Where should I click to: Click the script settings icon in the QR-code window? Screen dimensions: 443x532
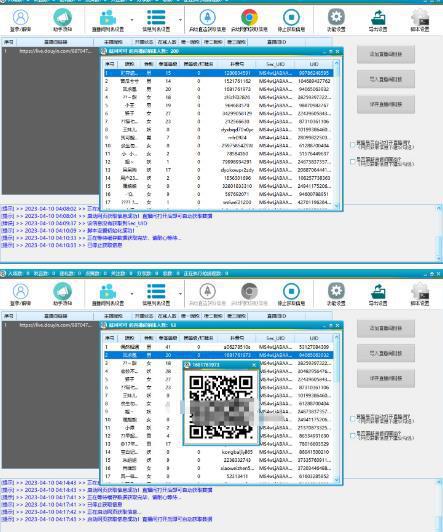tap(420, 291)
